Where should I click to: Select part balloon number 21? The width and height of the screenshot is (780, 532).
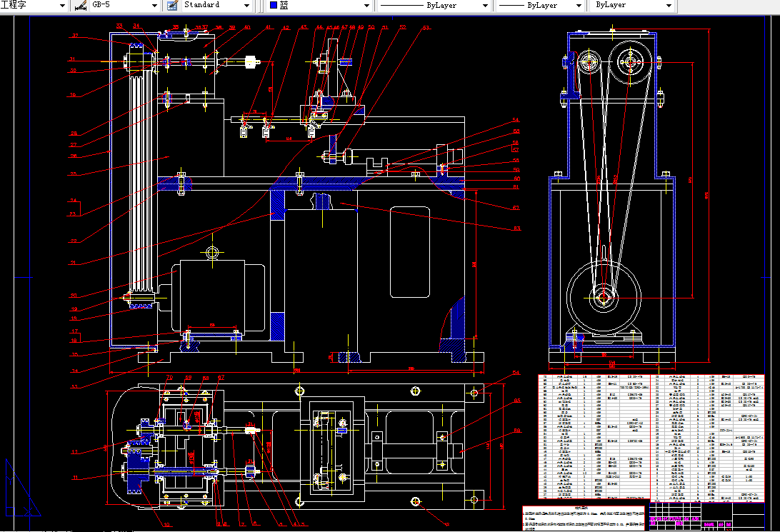tap(73, 263)
